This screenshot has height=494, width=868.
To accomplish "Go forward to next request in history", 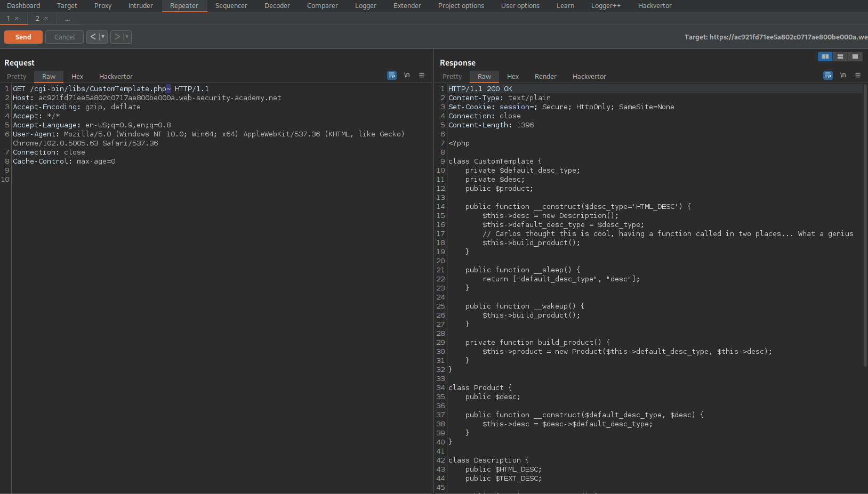I will [117, 37].
